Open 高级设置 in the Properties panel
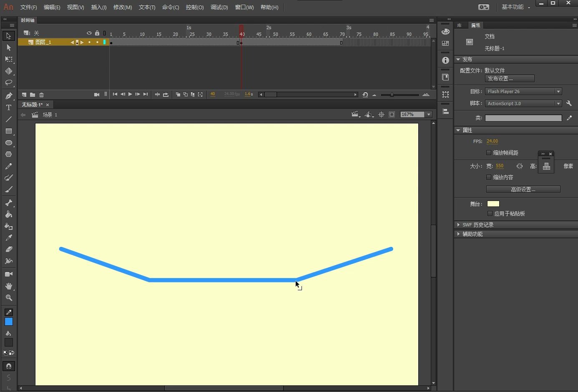 523,189
